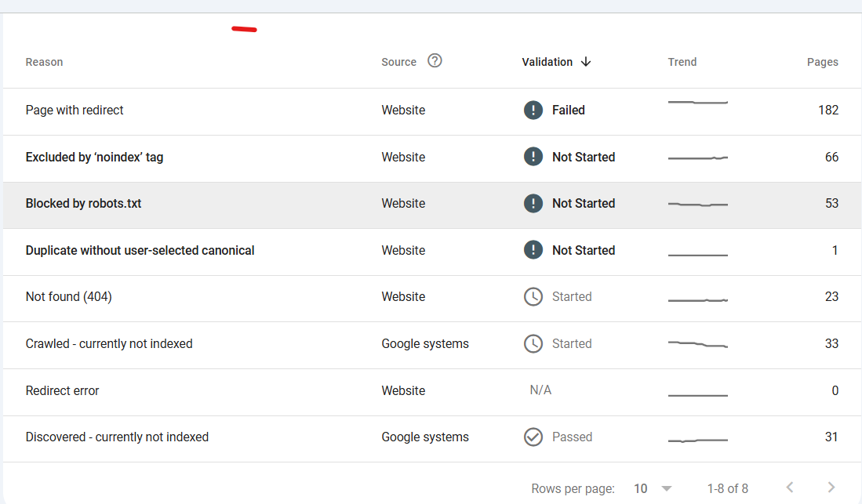Click the Passed checkmark icon for Discovered row
The height and width of the screenshot is (504, 862).
tap(533, 437)
